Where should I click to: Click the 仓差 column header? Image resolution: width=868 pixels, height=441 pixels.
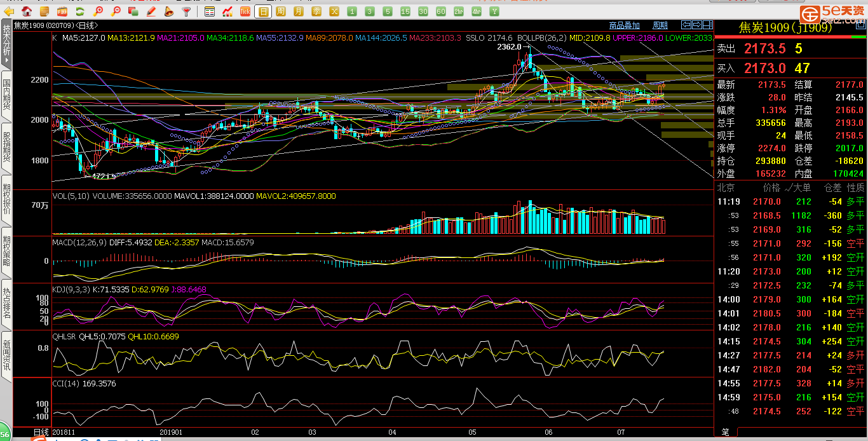point(832,187)
